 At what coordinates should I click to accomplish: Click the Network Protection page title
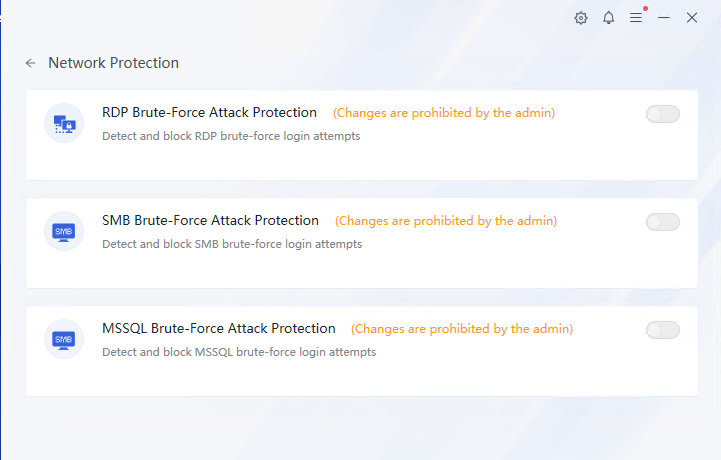(113, 63)
